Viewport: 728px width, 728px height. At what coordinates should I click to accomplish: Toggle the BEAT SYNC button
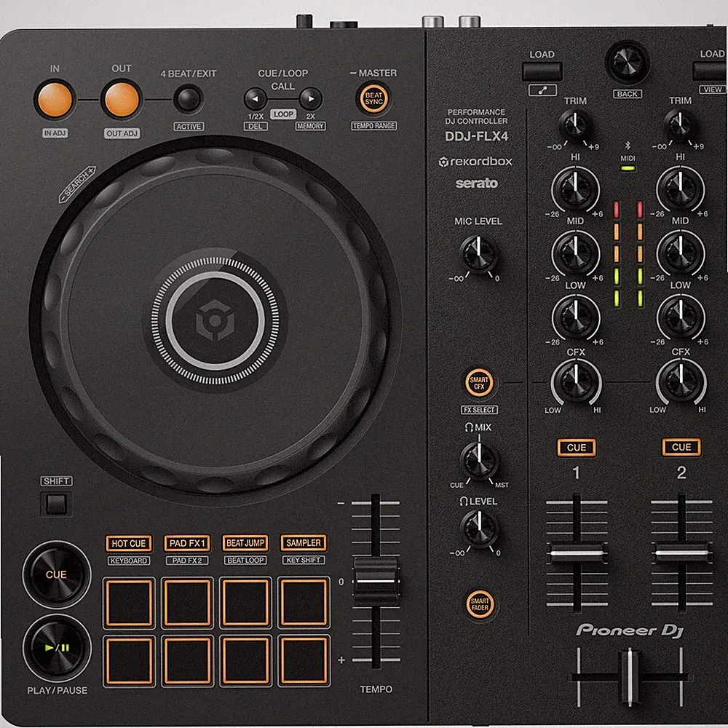tap(373, 98)
